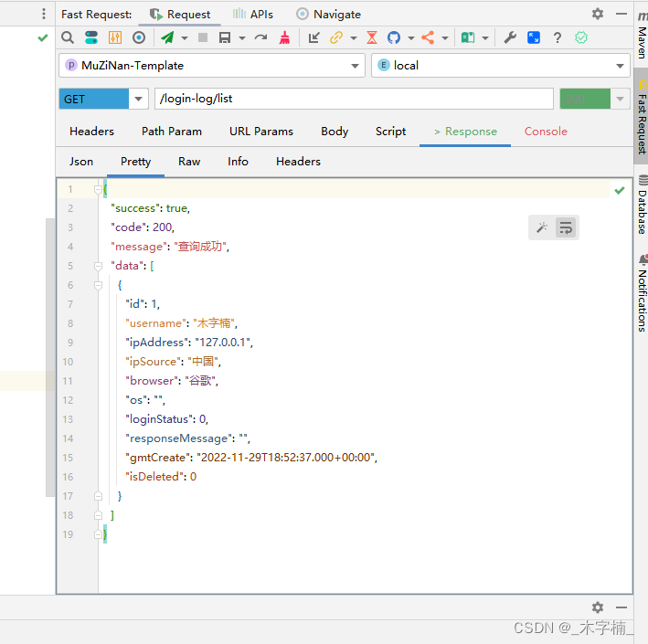Click the import arrow icon
This screenshot has height=644, width=648.
[314, 37]
